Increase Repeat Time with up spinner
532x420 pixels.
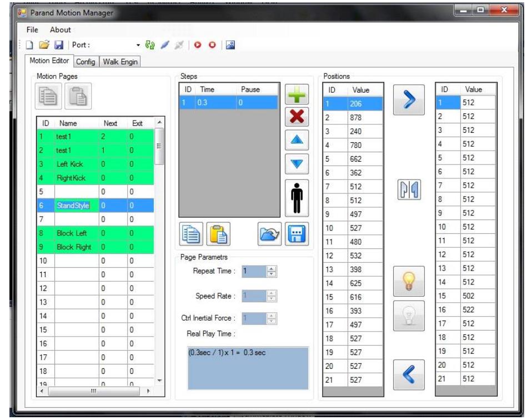point(272,268)
